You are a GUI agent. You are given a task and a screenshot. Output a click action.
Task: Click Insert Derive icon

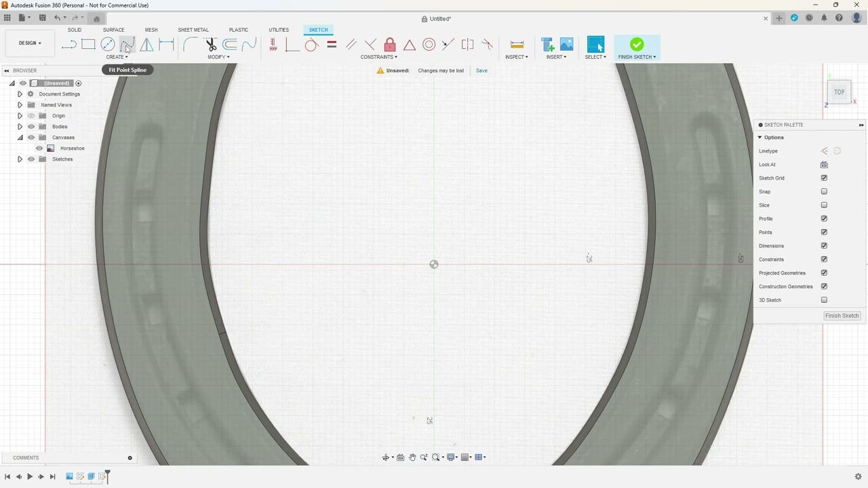pos(547,45)
